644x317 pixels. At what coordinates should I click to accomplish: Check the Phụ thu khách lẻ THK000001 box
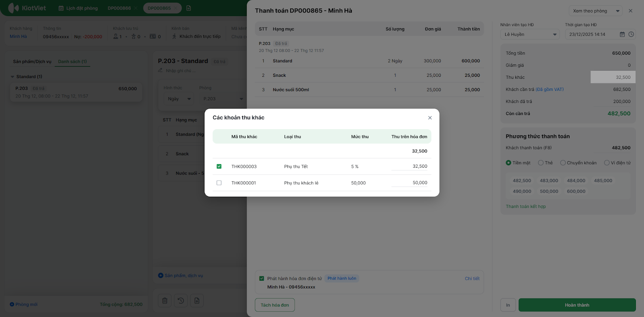tap(219, 183)
